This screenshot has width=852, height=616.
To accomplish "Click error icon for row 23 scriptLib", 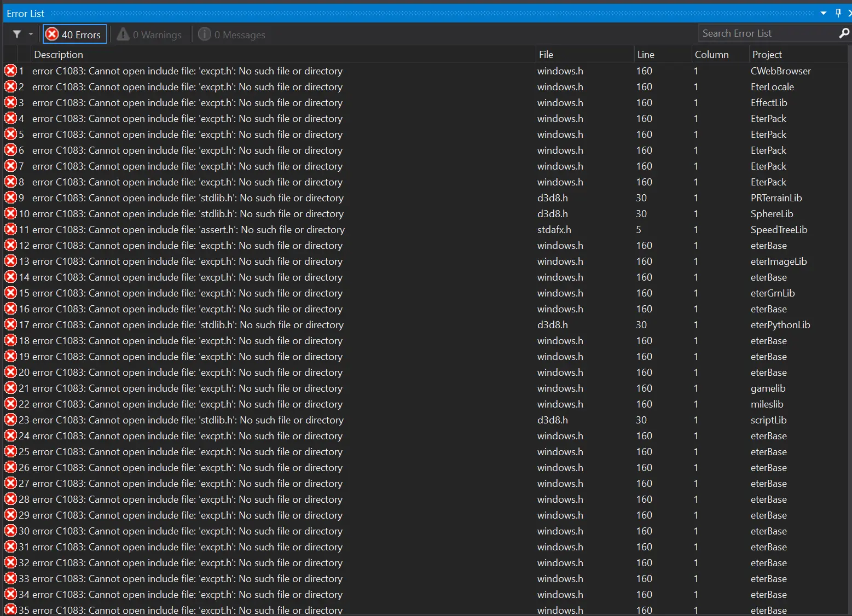I will [10, 420].
